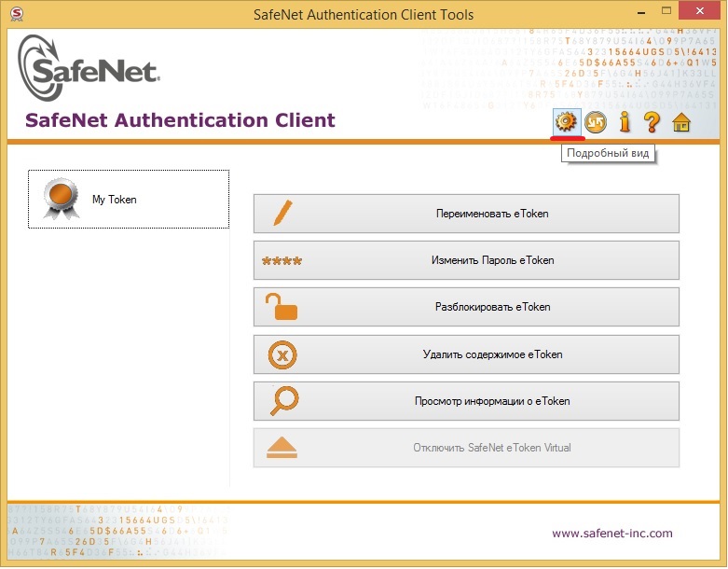Open Advanced View via the gear icon

[566, 122]
